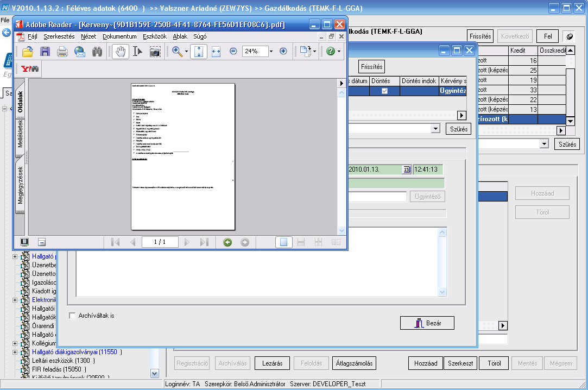Go to last page of PDF
Image resolution: width=588 pixels, height=390 pixels.
point(204,242)
